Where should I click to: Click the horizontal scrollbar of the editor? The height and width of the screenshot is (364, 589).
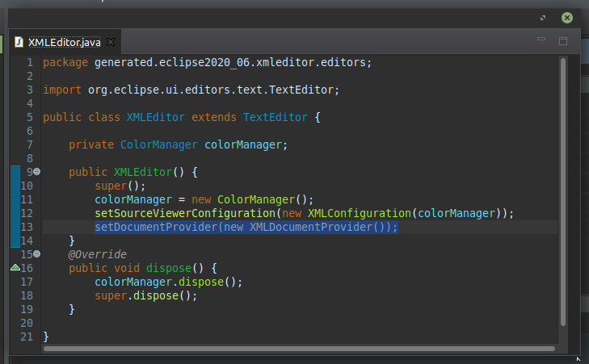click(299, 349)
